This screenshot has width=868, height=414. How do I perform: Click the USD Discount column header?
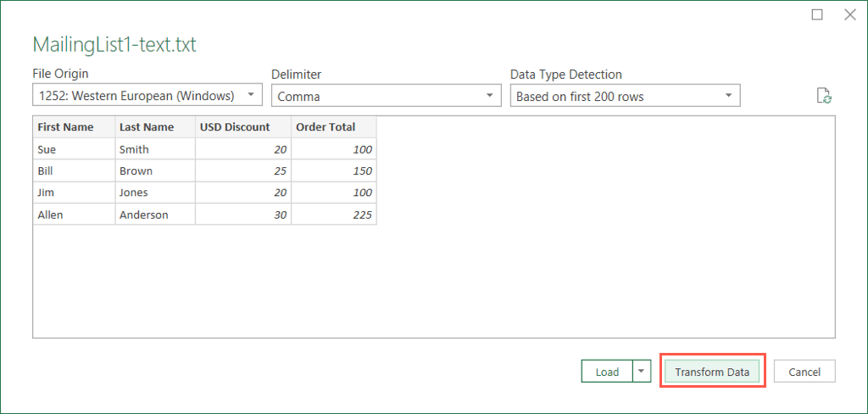(242, 127)
